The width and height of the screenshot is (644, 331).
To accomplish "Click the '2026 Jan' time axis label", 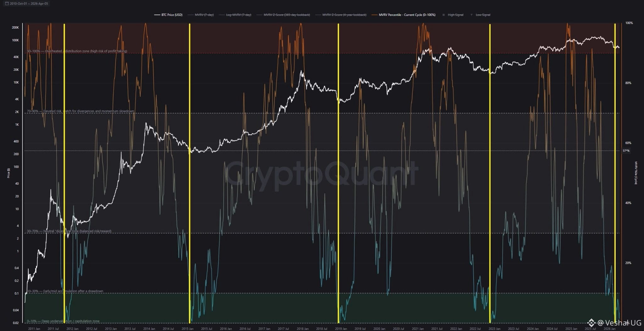I will pyautogui.click(x=609, y=329).
